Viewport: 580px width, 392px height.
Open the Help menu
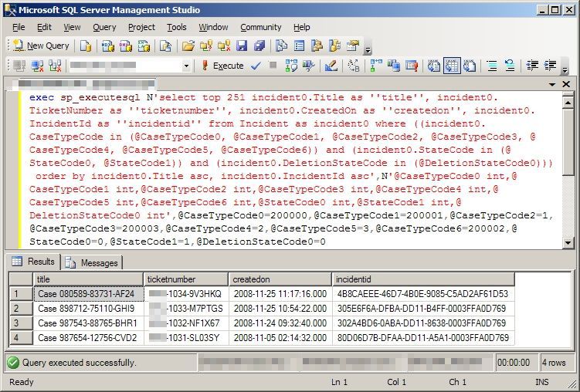[302, 27]
